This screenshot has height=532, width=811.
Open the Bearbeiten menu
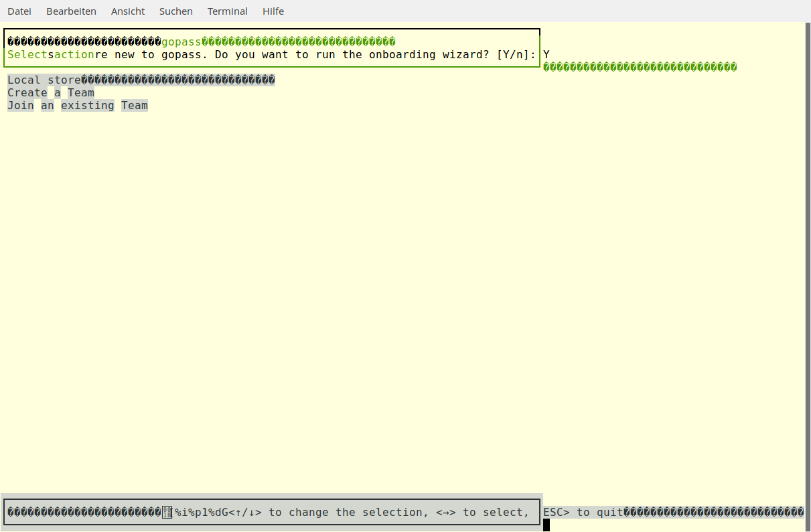[71, 11]
